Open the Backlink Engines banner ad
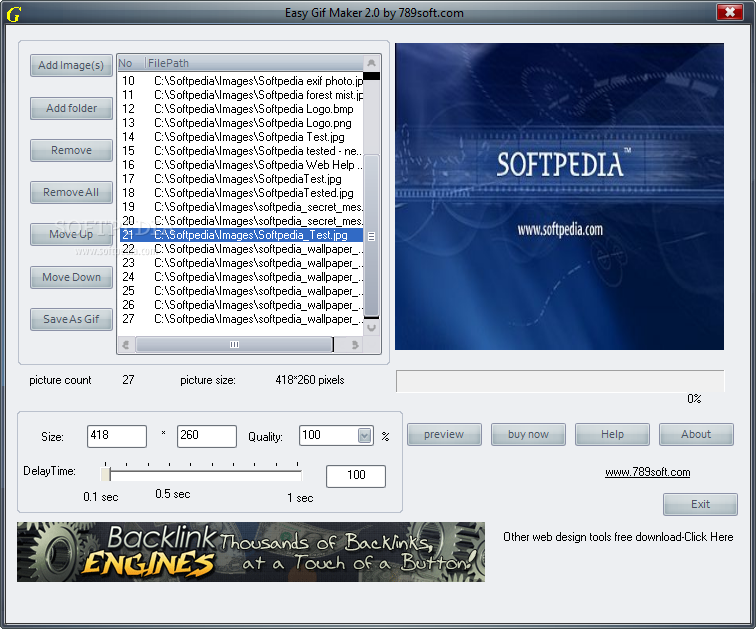The height and width of the screenshot is (629, 756). 251,552
